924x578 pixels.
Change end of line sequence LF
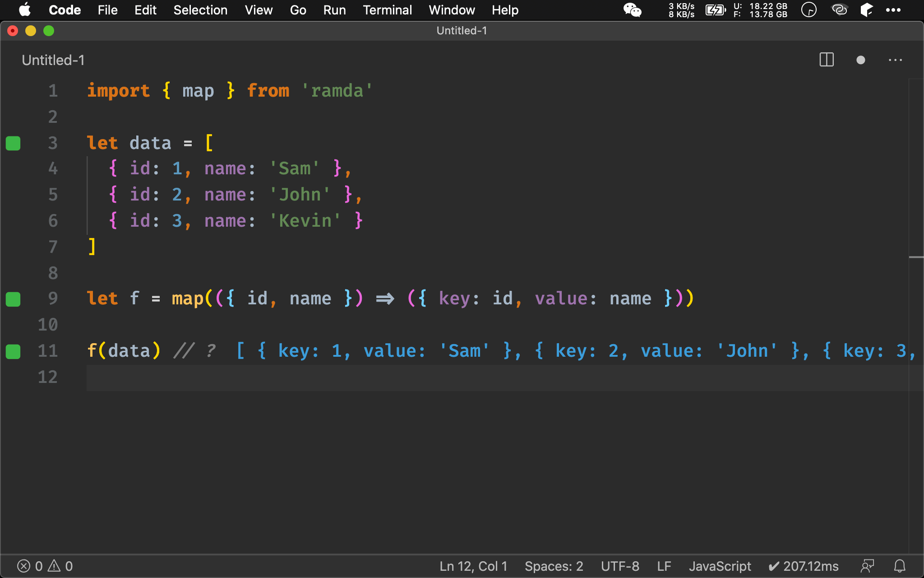[x=664, y=566]
